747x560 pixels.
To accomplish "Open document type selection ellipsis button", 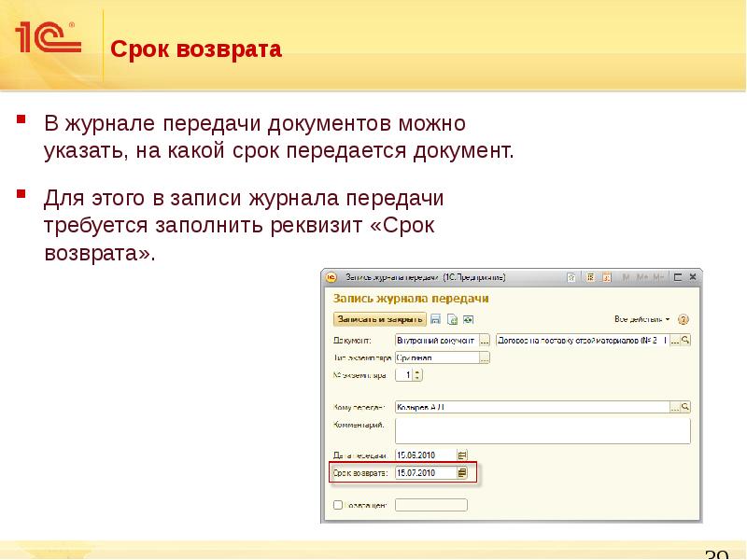I will (x=484, y=340).
